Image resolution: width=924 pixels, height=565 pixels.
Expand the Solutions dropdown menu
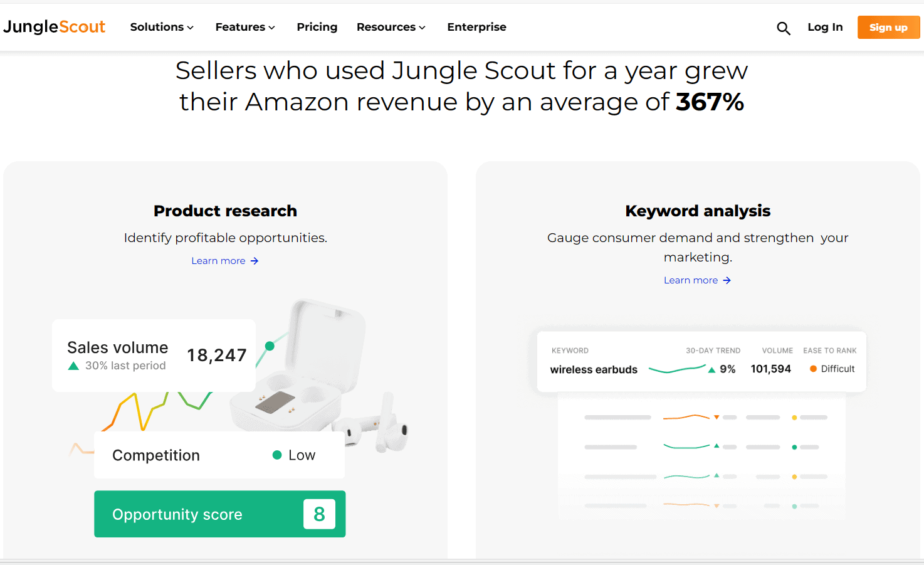[162, 27]
